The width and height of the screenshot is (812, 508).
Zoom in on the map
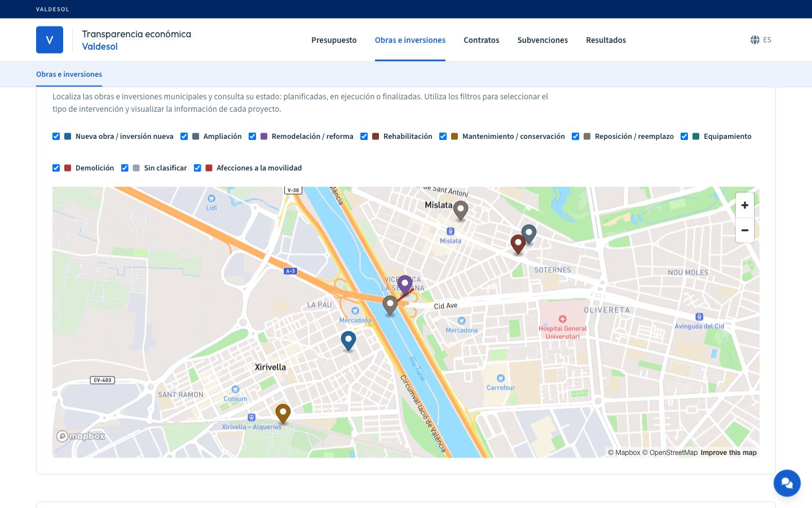745,205
